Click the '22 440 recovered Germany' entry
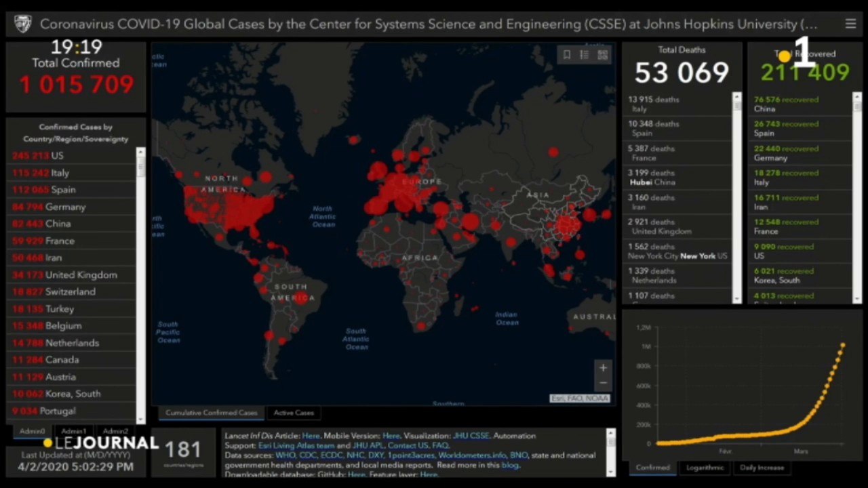The image size is (868, 488). 800,153
